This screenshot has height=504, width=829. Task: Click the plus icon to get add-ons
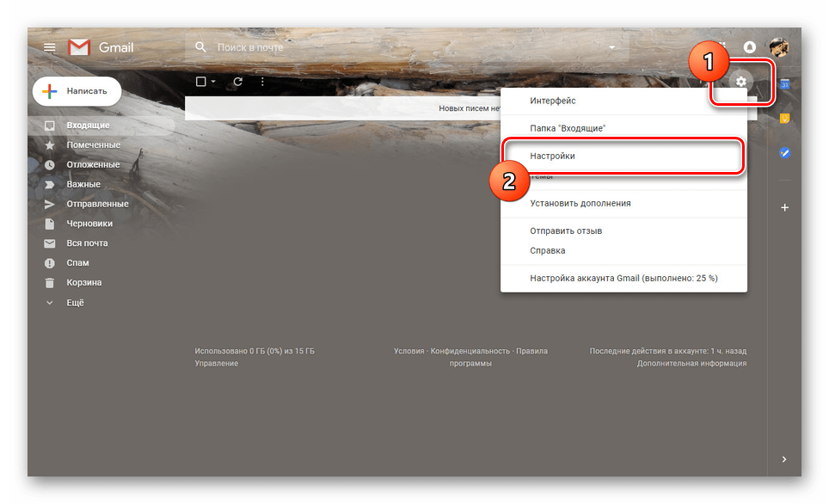pos(784,208)
